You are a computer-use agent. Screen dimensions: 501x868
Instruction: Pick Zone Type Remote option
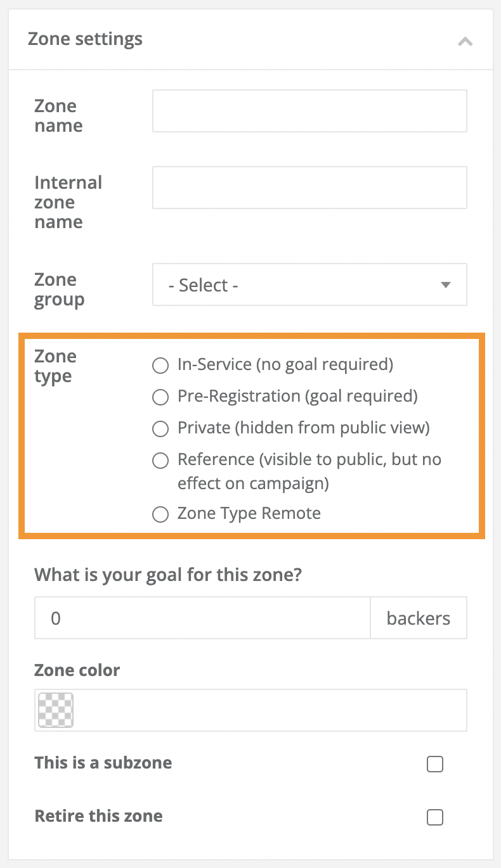point(160,514)
